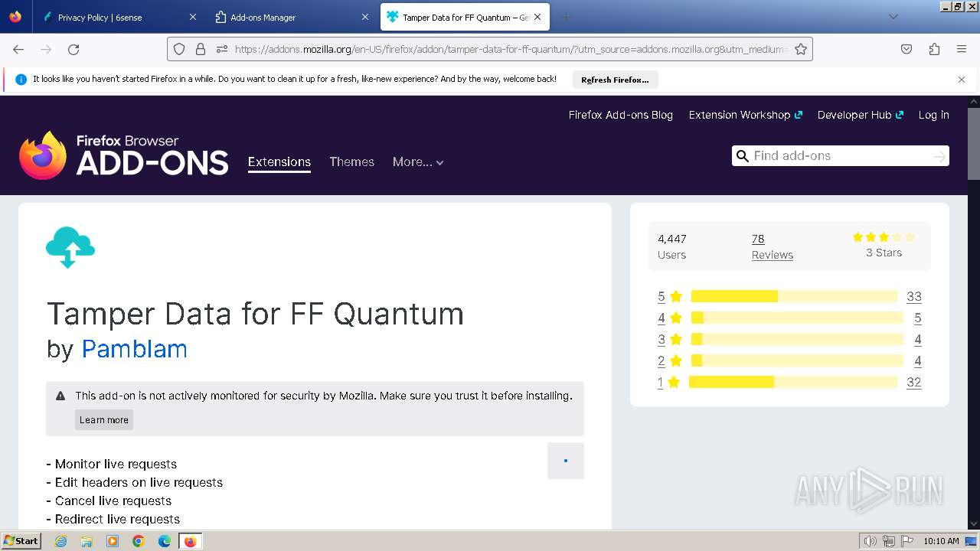Open the Developer Hub link
The height and width of the screenshot is (551, 980).
pos(861,115)
